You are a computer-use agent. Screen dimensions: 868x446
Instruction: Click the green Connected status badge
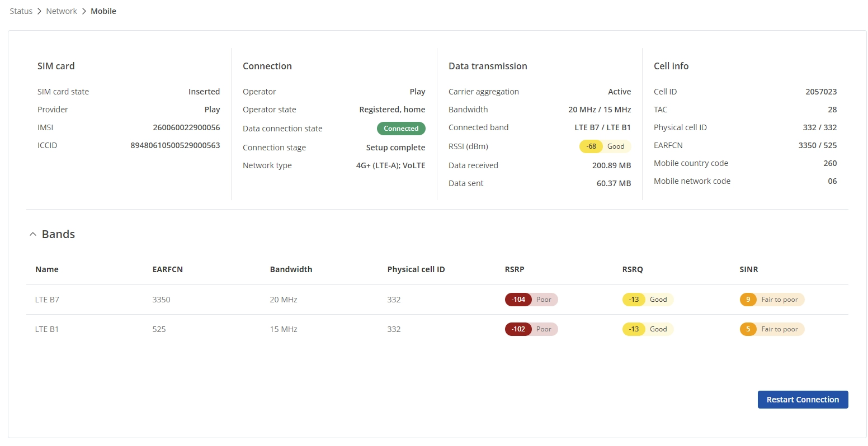[401, 129]
